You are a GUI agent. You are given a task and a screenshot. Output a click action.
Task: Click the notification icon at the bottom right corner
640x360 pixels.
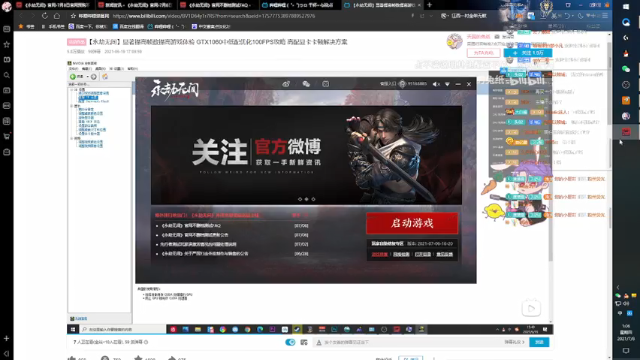pos(626,351)
